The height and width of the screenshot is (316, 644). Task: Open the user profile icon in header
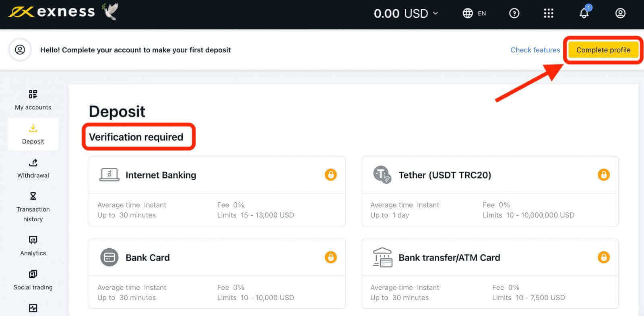[620, 13]
